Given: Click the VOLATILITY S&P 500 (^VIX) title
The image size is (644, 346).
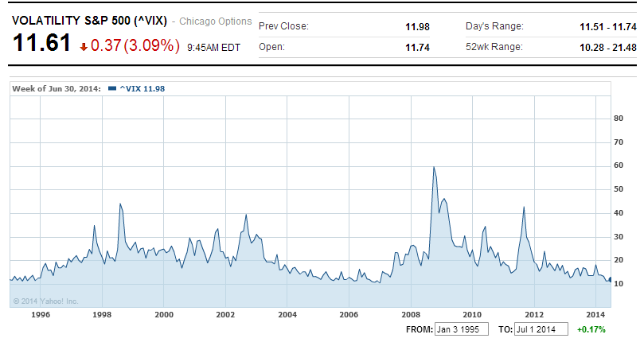Looking at the screenshot, I should (89, 21).
